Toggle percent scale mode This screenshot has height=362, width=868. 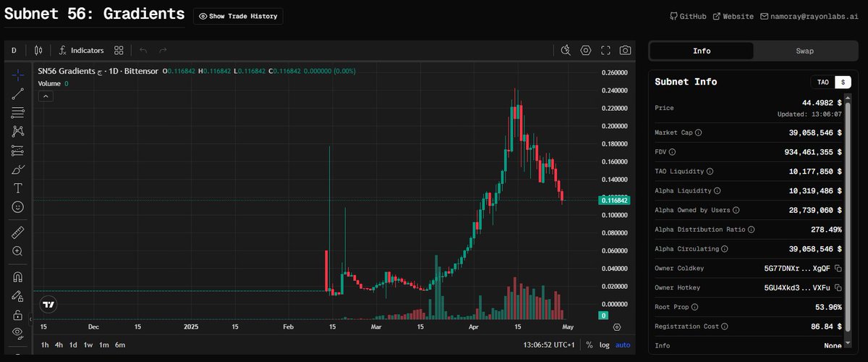(x=589, y=345)
